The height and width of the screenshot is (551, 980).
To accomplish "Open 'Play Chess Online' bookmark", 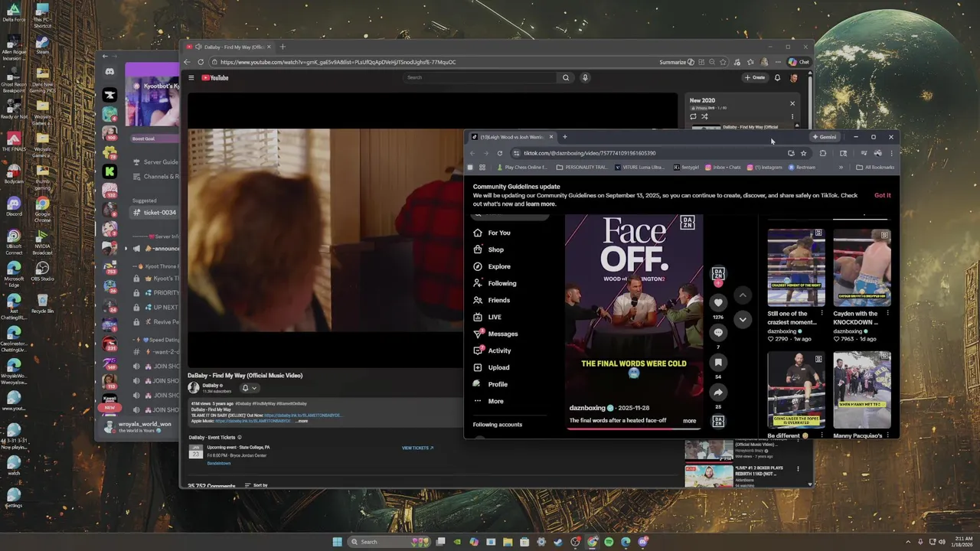I will 522,167.
